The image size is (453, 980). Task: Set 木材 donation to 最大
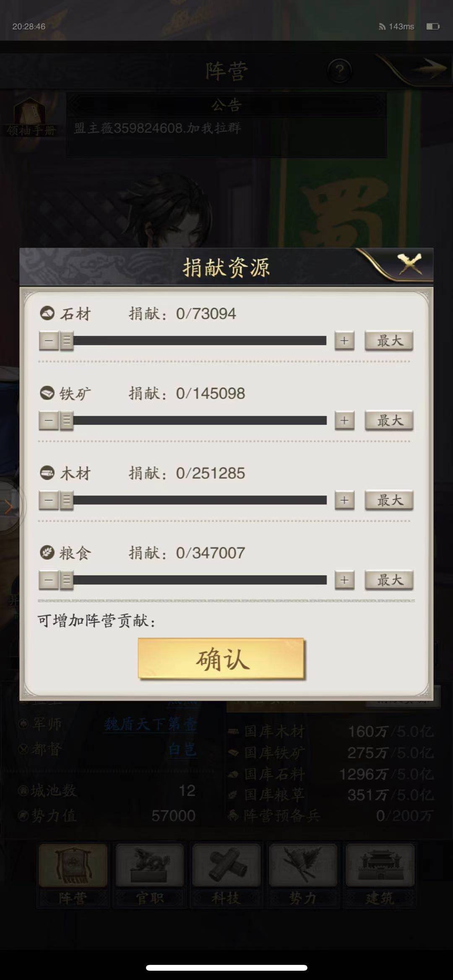[x=389, y=500]
